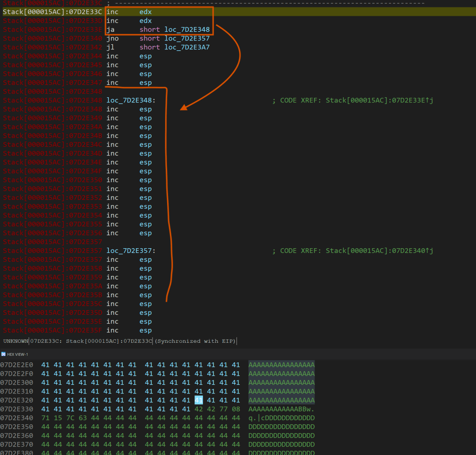
Task: Follow the loc_7D2E357 target in jno instruction
Action: coord(187,39)
